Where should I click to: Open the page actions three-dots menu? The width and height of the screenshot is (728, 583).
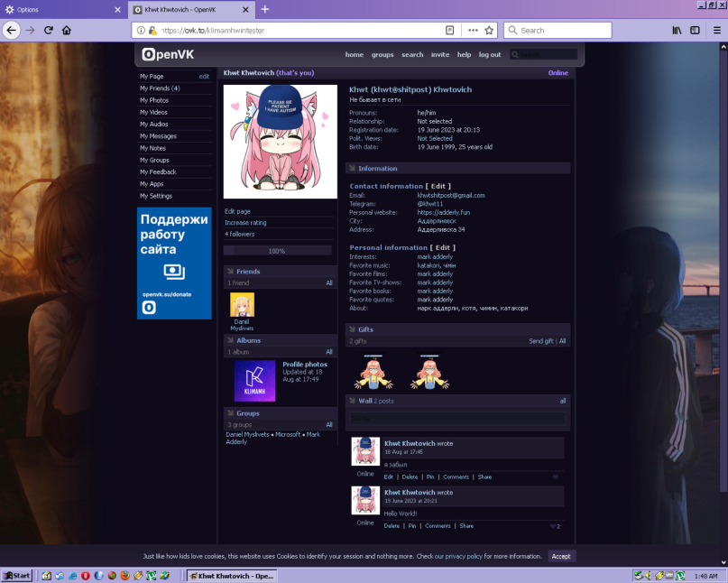473,30
